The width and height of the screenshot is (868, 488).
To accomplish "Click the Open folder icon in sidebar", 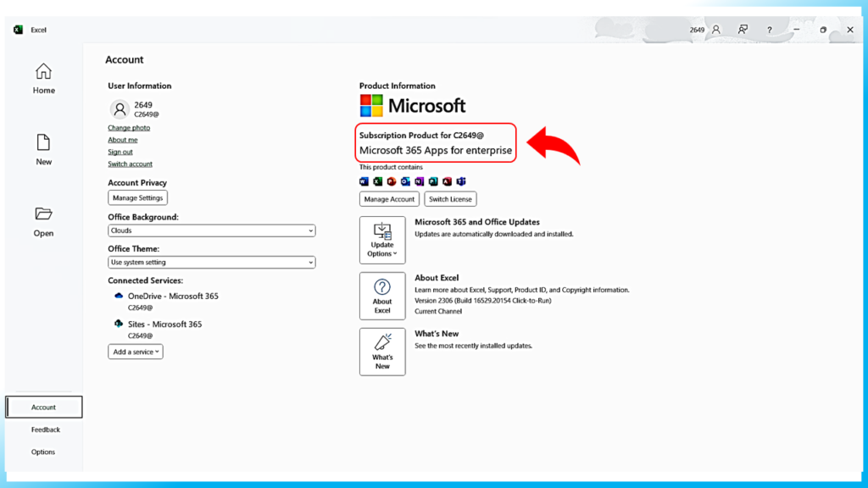I will point(43,213).
